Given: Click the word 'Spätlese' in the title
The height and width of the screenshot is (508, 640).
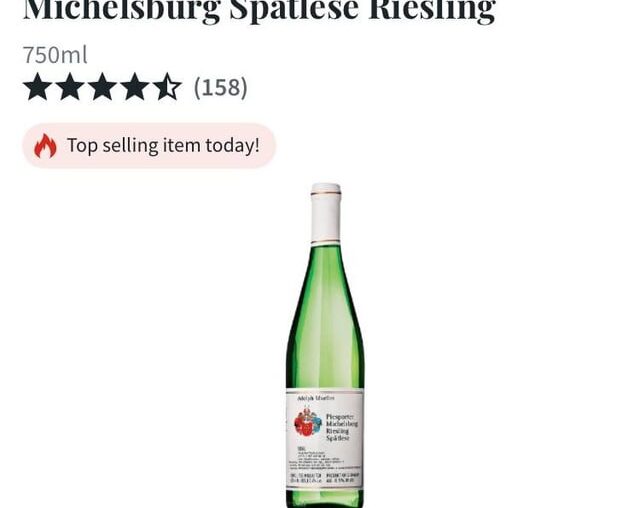Looking at the screenshot, I should [294, 10].
